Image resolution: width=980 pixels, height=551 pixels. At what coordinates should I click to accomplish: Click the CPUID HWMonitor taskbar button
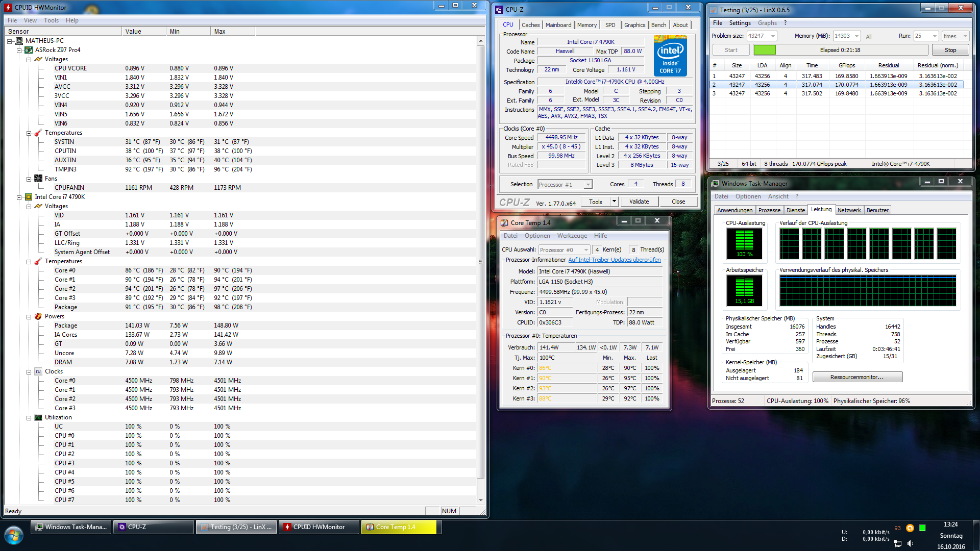[x=318, y=527]
